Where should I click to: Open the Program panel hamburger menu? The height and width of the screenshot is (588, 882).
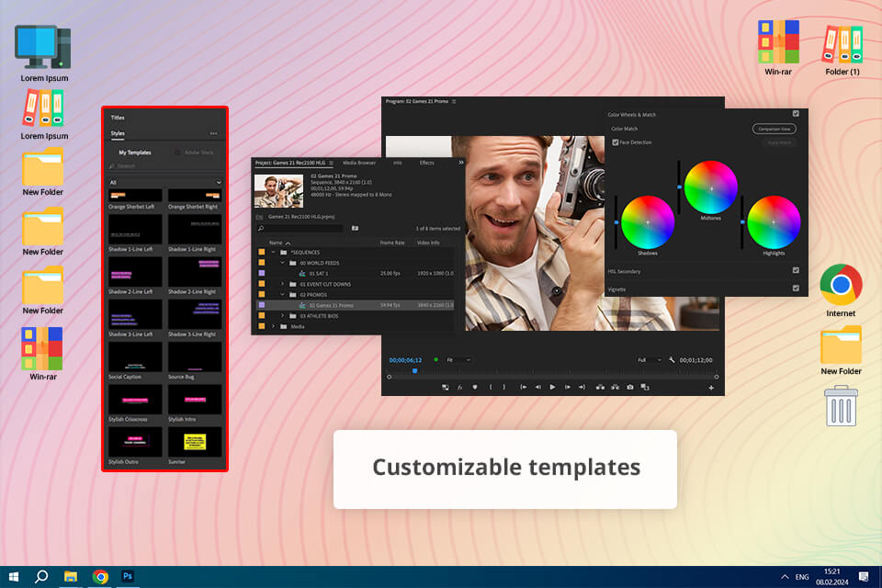[454, 101]
